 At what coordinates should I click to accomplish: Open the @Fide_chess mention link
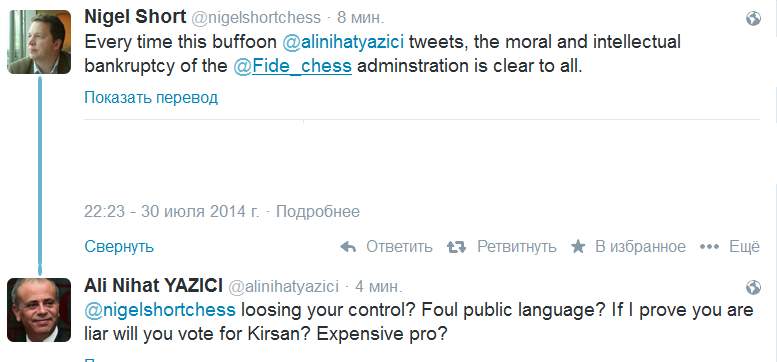coord(292,66)
